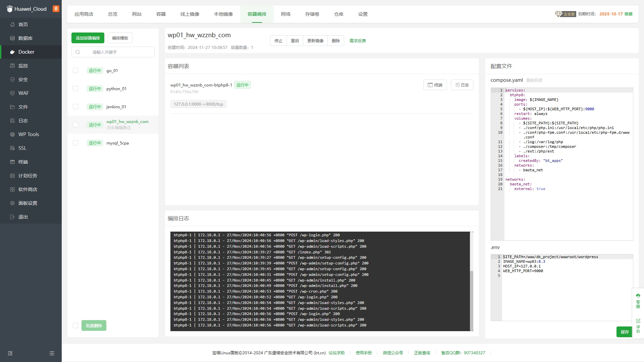Open the 设置 tab
The width and height of the screenshot is (644, 362).
click(x=363, y=14)
